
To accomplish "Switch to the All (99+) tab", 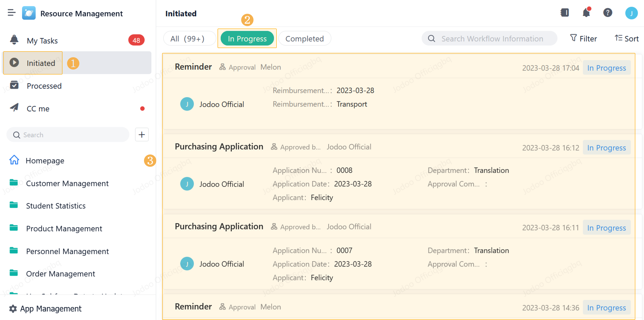I will pyautogui.click(x=190, y=38).
